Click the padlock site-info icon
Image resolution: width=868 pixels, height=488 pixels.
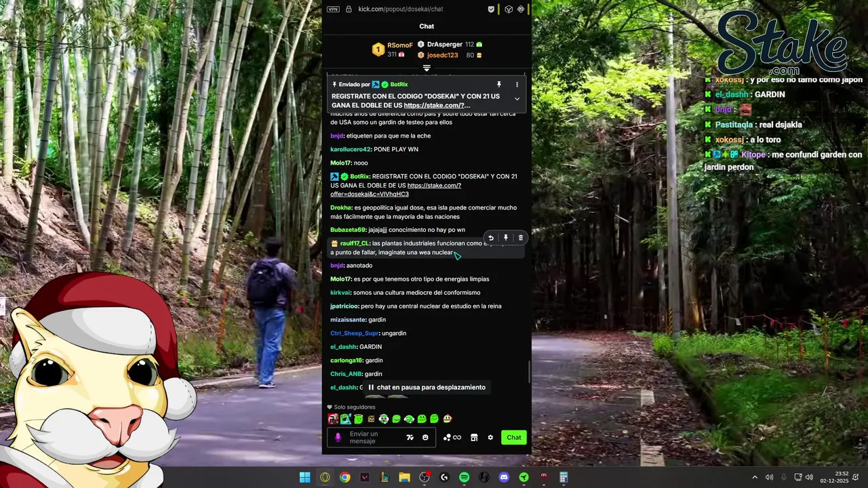tap(349, 9)
